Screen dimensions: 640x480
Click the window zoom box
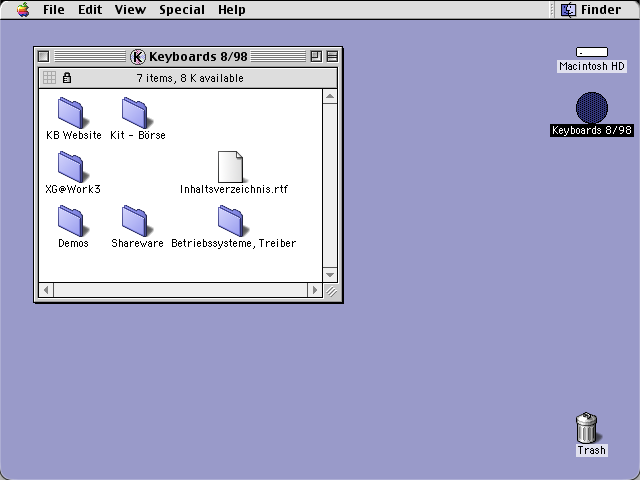(316, 56)
